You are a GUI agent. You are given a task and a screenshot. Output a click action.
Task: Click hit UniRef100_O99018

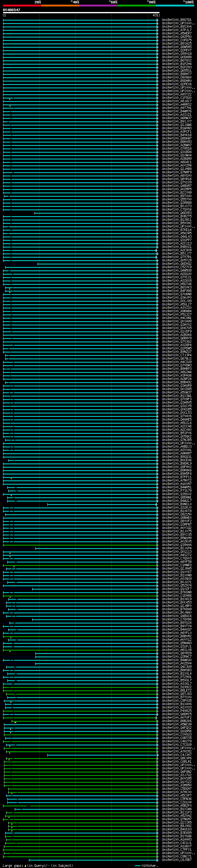point(177,54)
